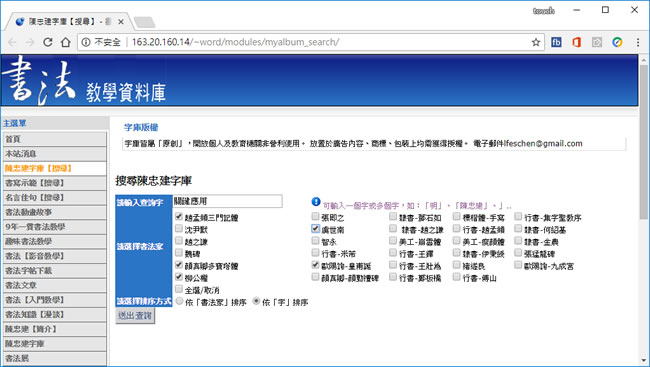Click the browser forward arrow

click(30, 42)
